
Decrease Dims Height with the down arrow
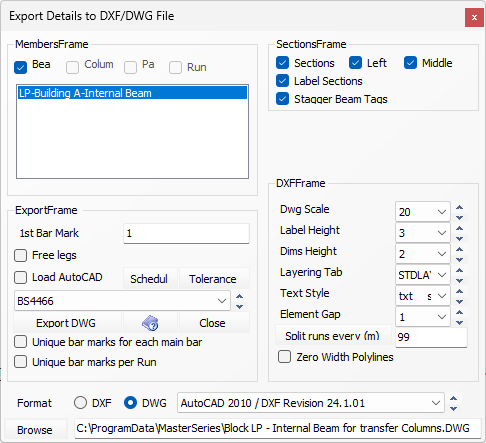(x=460, y=260)
